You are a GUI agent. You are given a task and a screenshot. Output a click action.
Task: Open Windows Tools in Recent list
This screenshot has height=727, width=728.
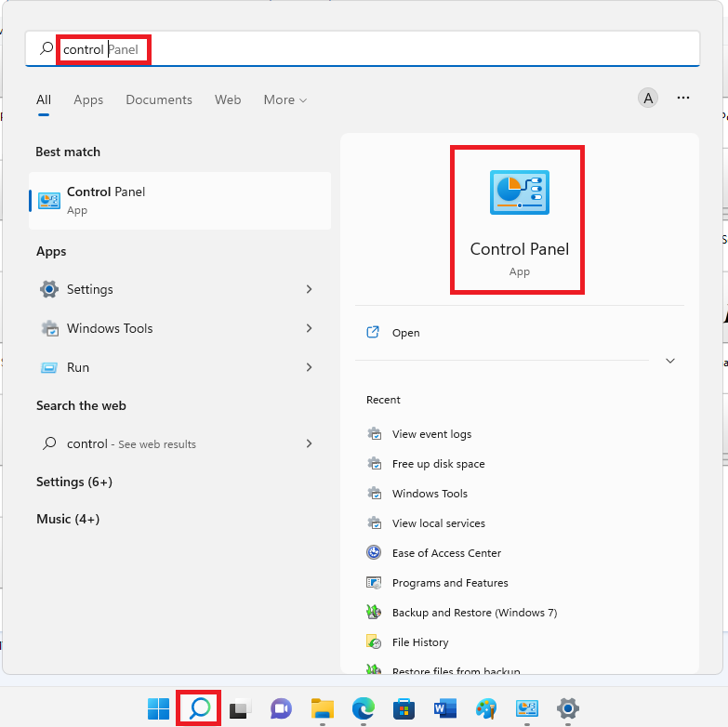point(430,494)
